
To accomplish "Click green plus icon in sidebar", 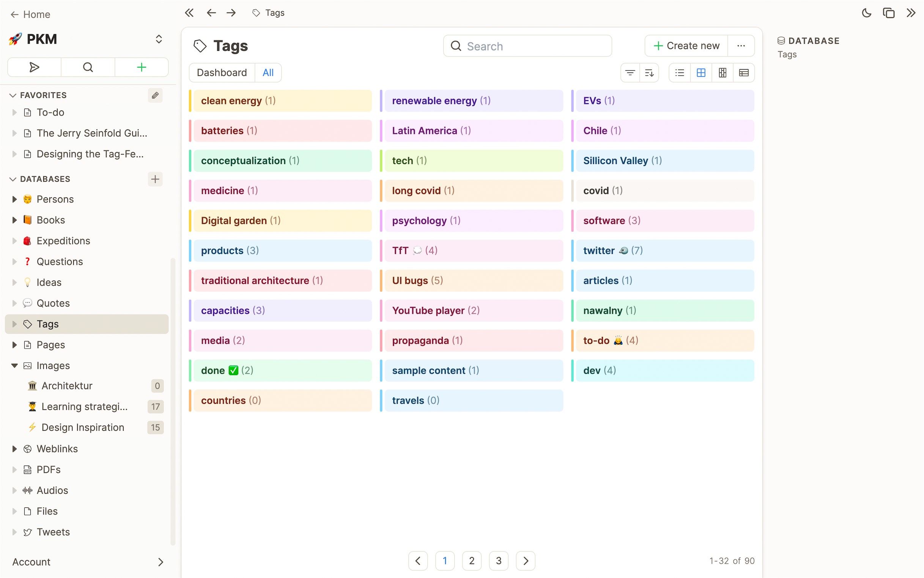I will click(141, 67).
